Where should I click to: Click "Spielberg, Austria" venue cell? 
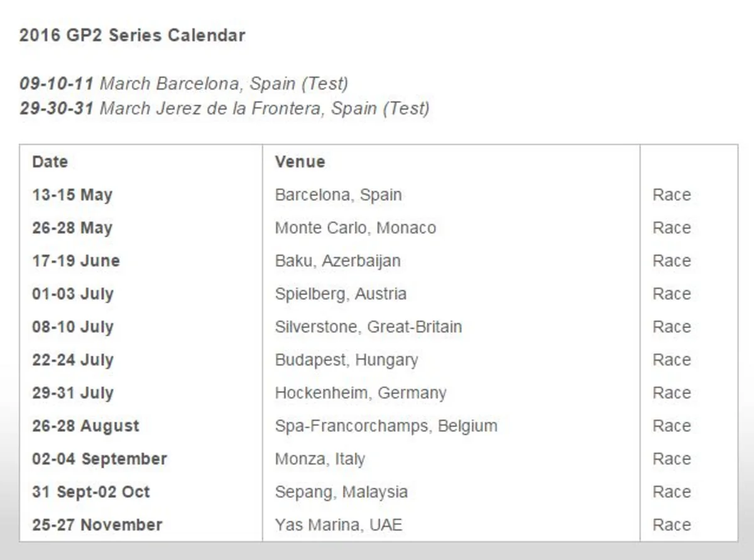coord(341,294)
